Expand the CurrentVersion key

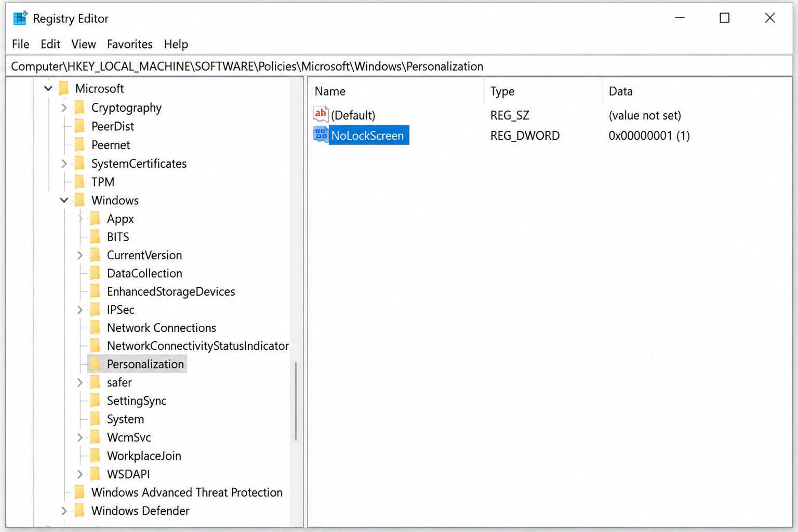coord(79,255)
